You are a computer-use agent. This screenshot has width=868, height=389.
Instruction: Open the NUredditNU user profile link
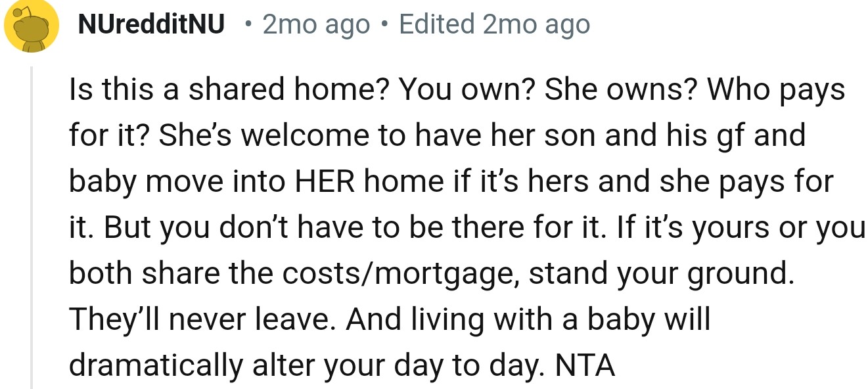pyautogui.click(x=151, y=25)
